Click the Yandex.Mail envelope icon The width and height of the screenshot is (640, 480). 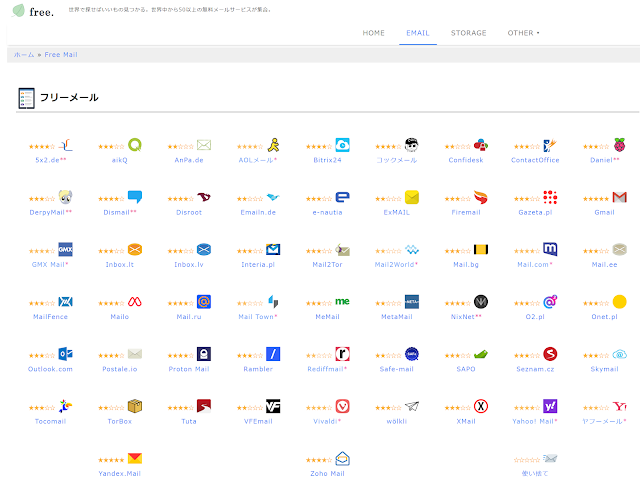pos(135,458)
